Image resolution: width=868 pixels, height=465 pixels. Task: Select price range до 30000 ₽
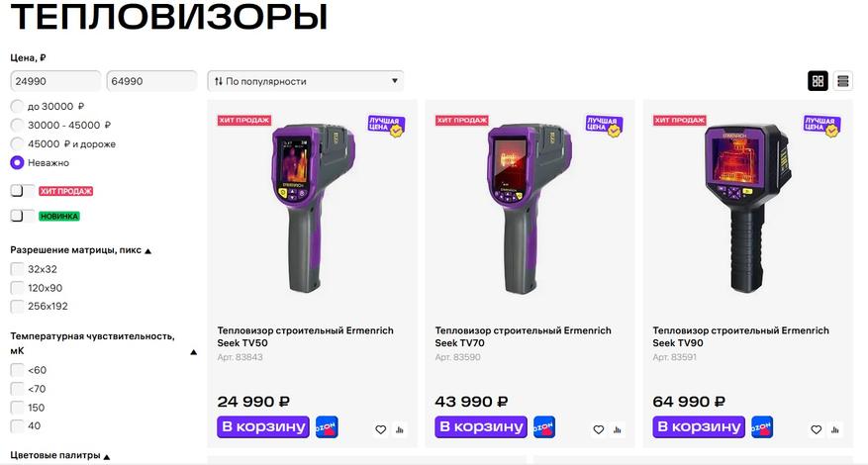point(18,106)
